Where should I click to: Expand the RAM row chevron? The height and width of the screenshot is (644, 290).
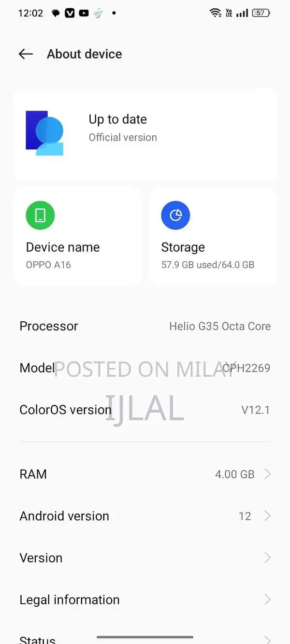(x=267, y=474)
